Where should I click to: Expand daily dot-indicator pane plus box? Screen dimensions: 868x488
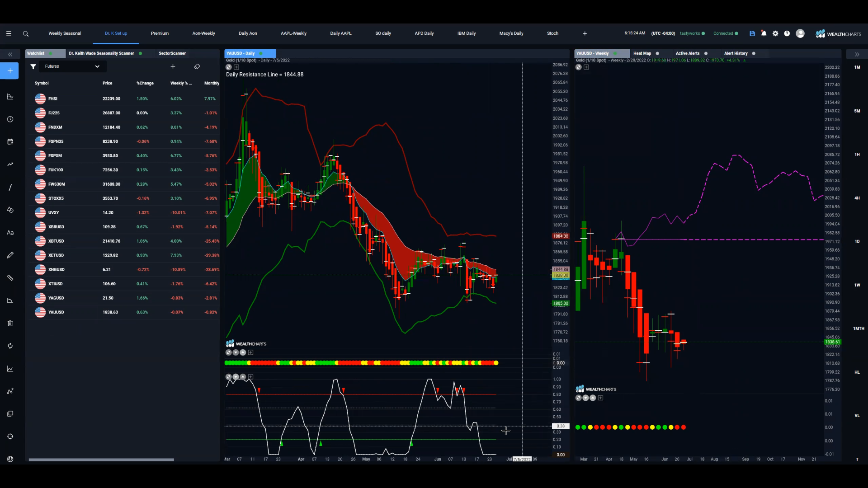(251, 352)
